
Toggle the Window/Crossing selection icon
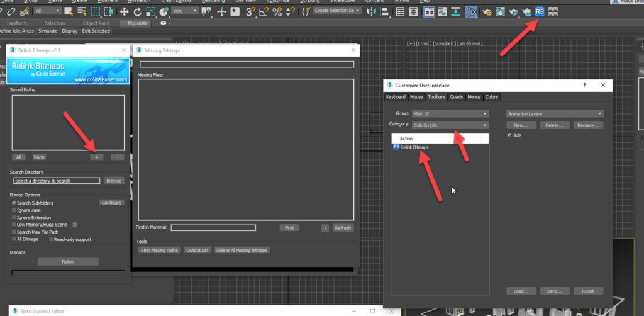(108, 12)
